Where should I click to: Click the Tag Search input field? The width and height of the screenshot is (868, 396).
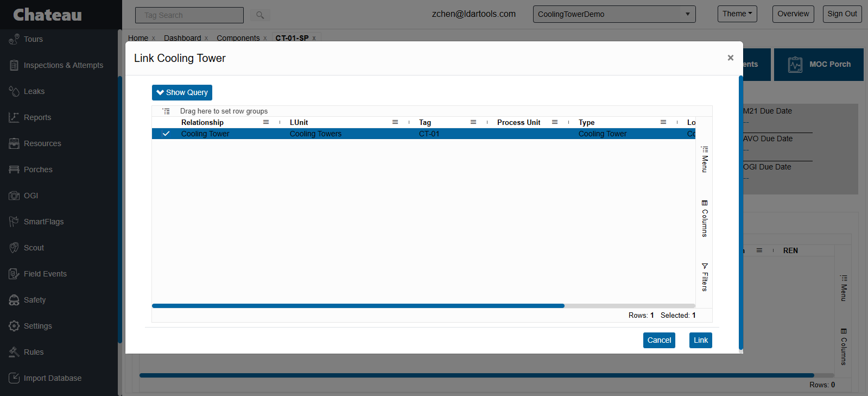[x=189, y=15]
